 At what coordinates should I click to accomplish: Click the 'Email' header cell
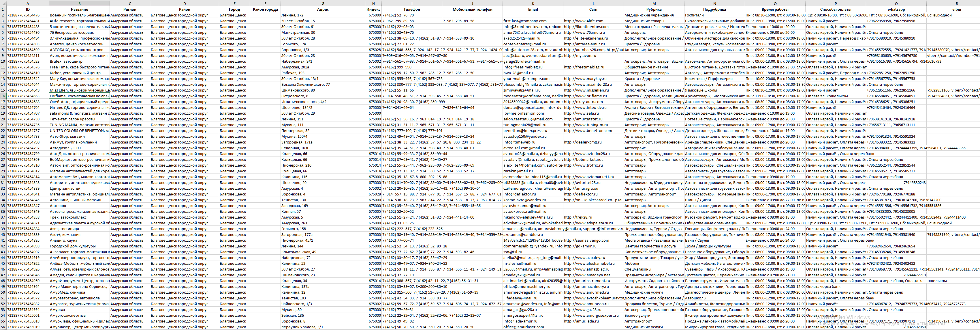(533, 10)
